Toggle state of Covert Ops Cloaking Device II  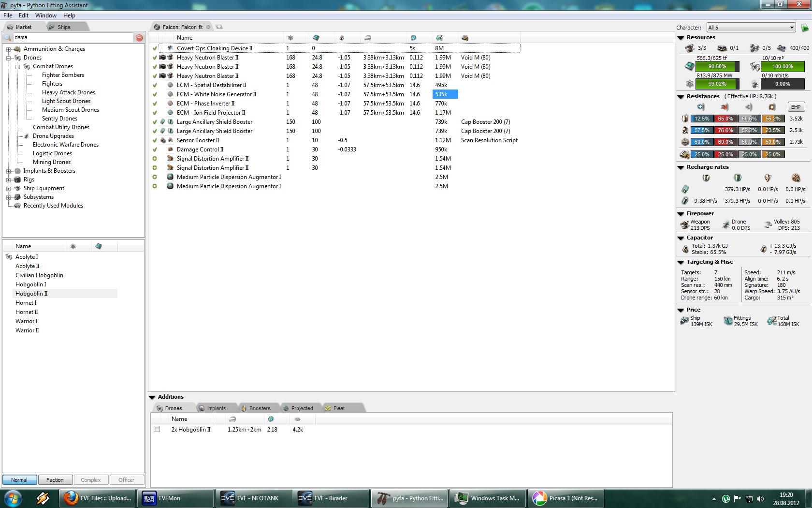(x=155, y=48)
